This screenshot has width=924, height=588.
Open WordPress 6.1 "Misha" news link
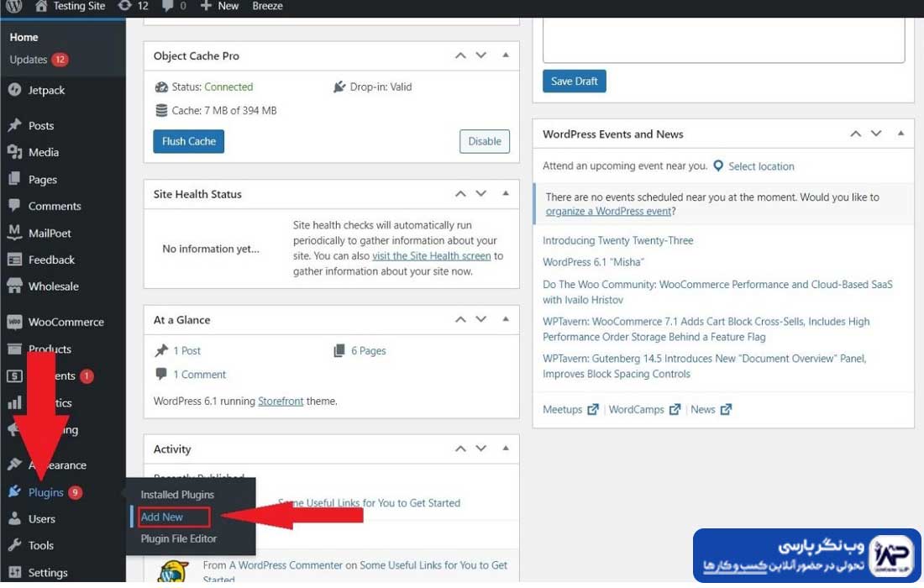tap(593, 261)
